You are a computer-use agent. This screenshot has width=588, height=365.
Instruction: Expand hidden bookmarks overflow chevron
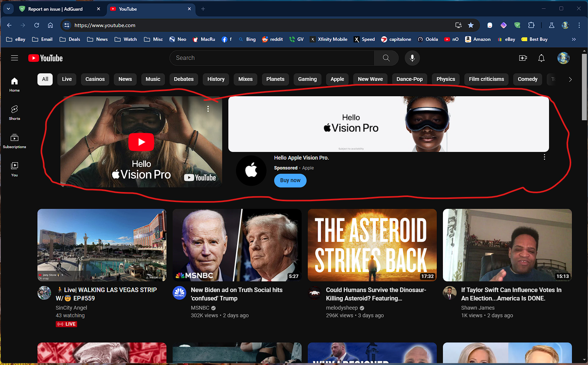click(573, 39)
